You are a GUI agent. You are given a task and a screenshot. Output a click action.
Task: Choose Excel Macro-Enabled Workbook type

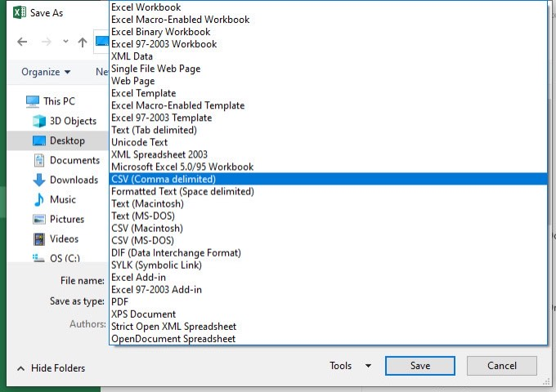click(328, 20)
